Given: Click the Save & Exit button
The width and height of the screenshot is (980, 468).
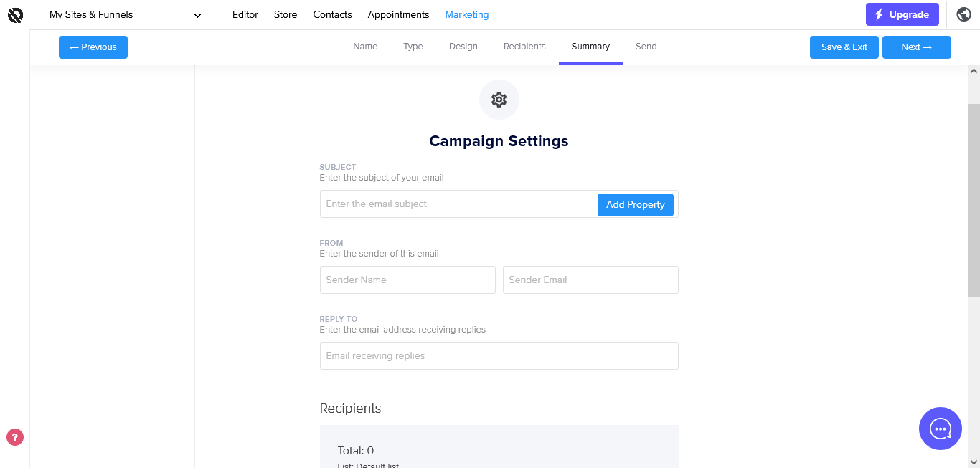Looking at the screenshot, I should [844, 47].
